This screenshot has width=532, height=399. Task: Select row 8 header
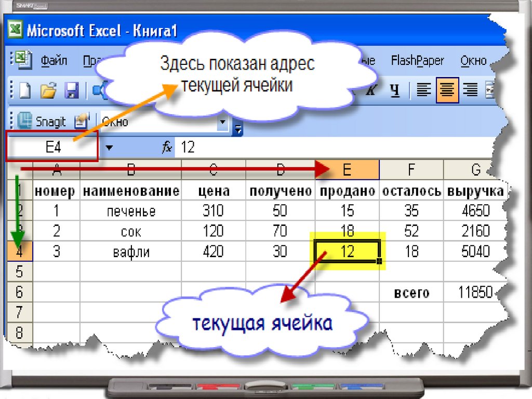(x=20, y=333)
